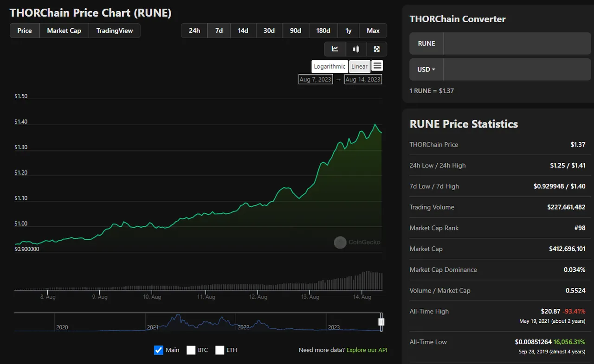This screenshot has height=364, width=594.
Task: Open the USD currency dropdown
Action: click(x=426, y=70)
